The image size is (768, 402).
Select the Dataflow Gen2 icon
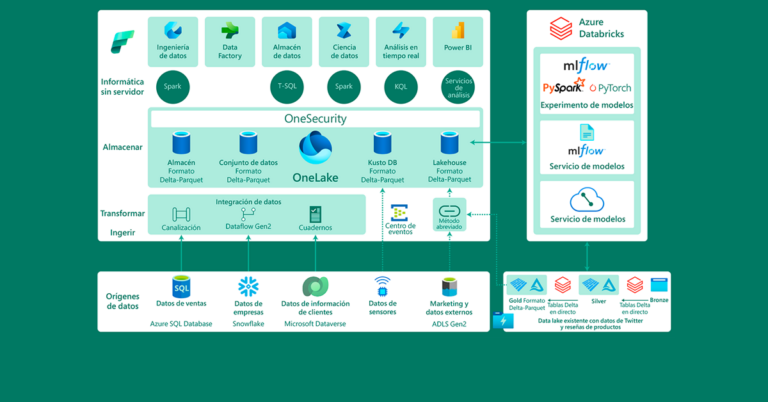(x=248, y=214)
